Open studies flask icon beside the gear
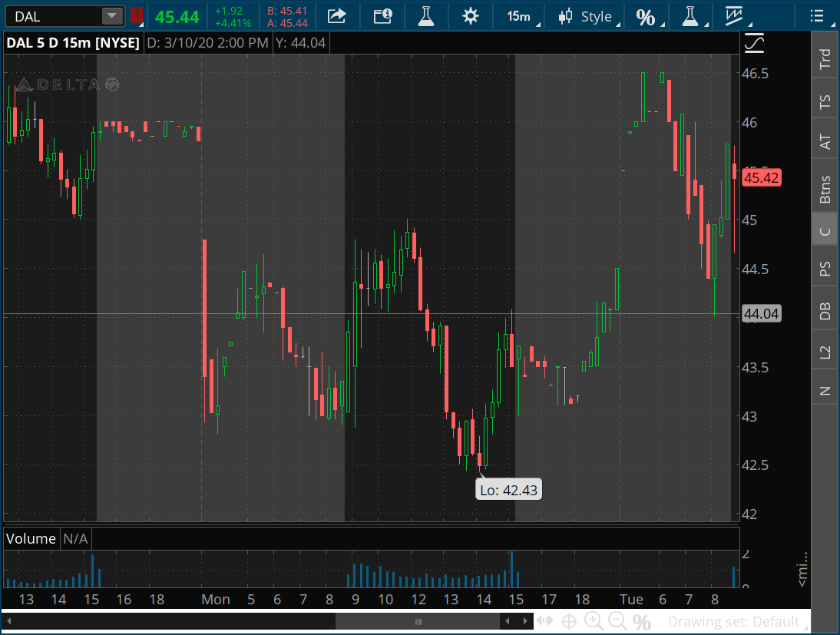The height and width of the screenshot is (635, 840). [x=426, y=16]
